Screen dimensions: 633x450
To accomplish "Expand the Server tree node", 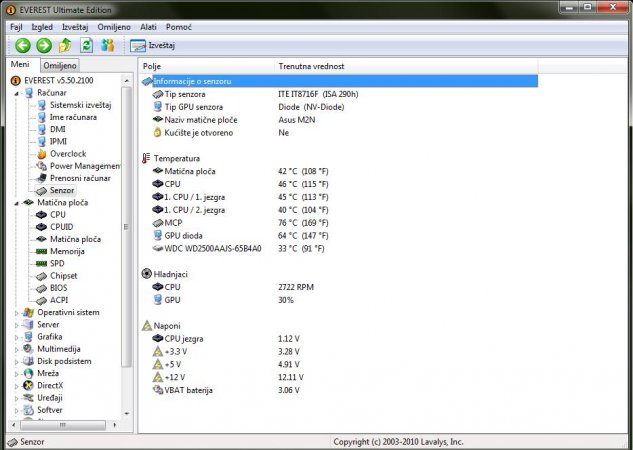I will (x=17, y=325).
